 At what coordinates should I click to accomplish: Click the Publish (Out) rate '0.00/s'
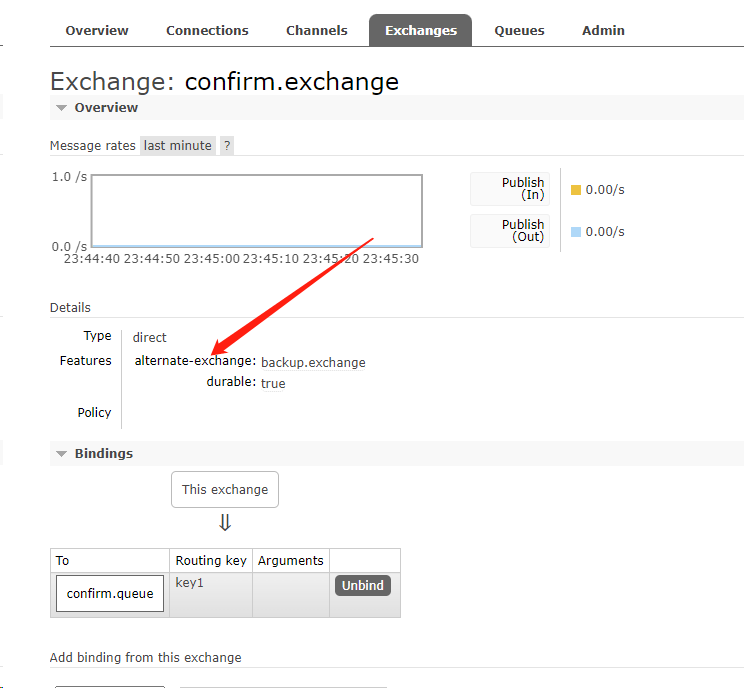(605, 232)
